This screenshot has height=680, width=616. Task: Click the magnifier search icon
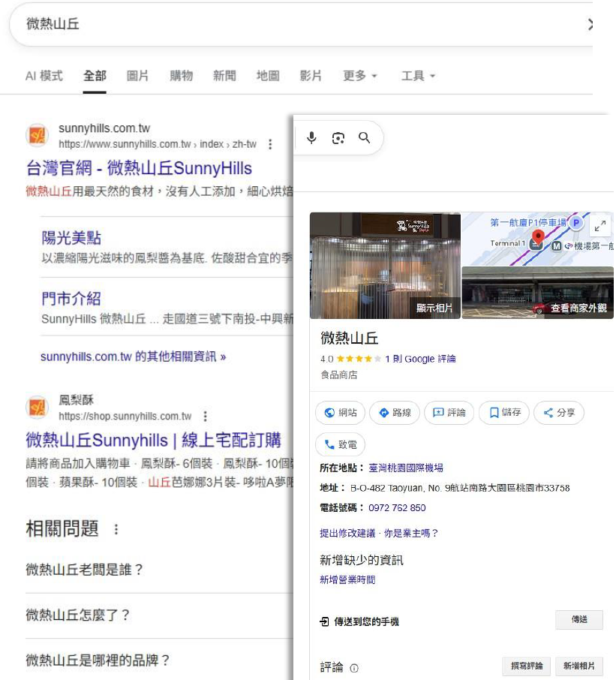(x=364, y=138)
